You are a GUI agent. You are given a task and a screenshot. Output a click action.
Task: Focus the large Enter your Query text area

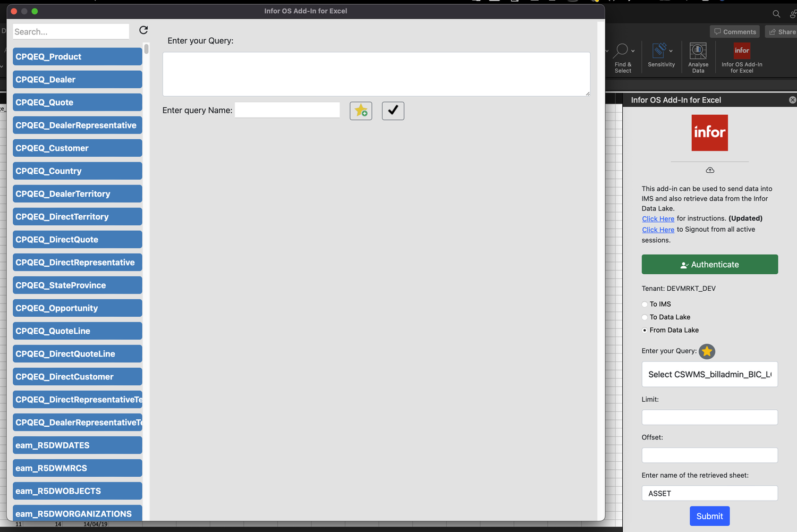[376, 74]
